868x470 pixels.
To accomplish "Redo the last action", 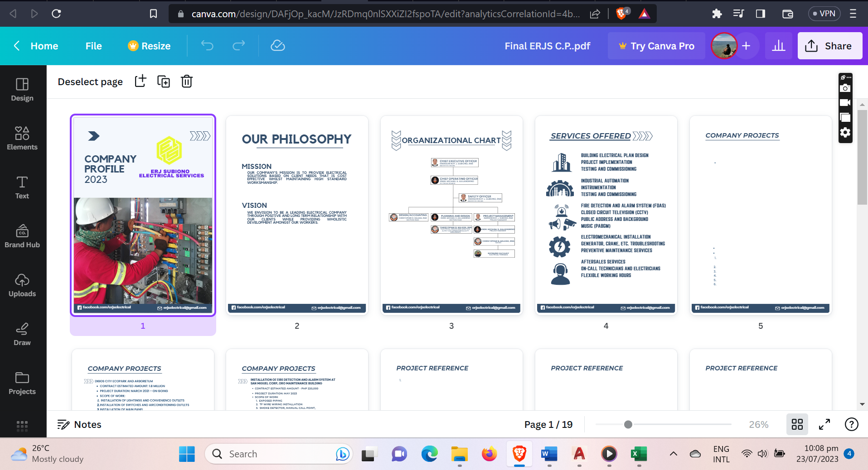I will (238, 46).
